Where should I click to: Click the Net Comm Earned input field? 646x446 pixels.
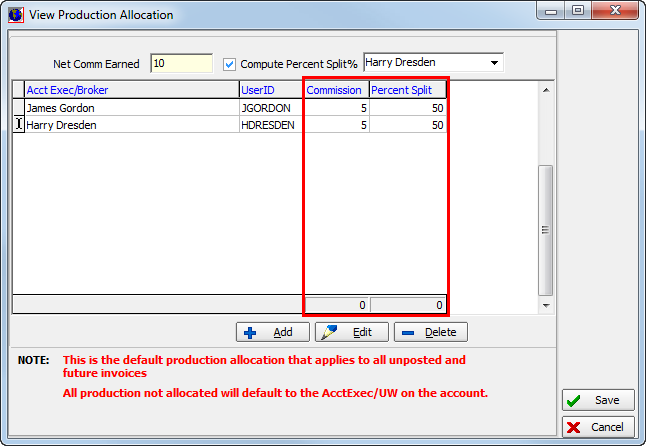coord(181,64)
